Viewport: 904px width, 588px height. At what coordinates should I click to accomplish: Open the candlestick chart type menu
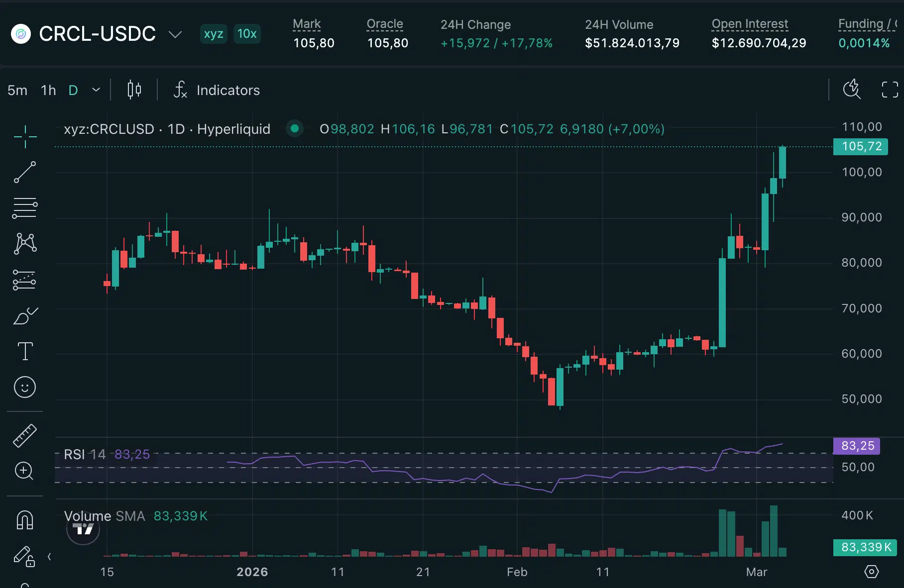point(134,90)
